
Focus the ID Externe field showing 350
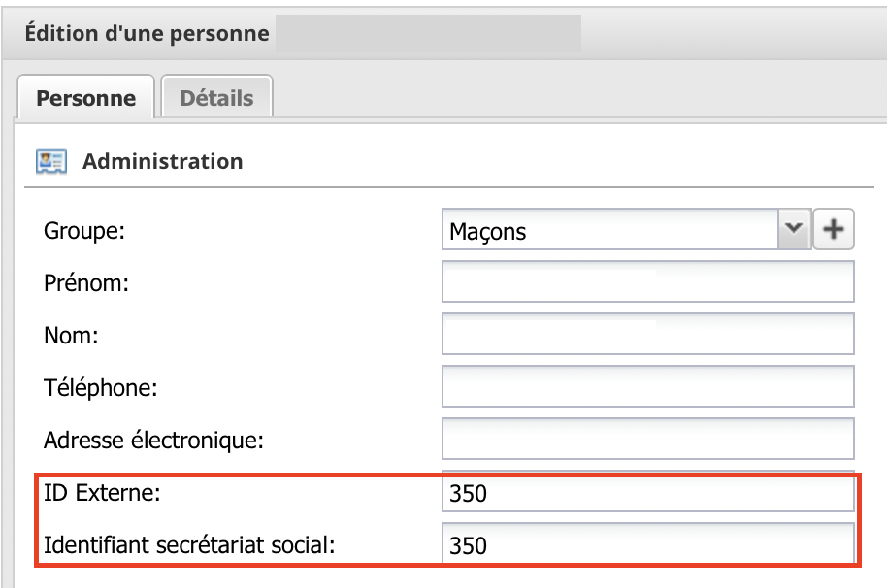[647, 493]
